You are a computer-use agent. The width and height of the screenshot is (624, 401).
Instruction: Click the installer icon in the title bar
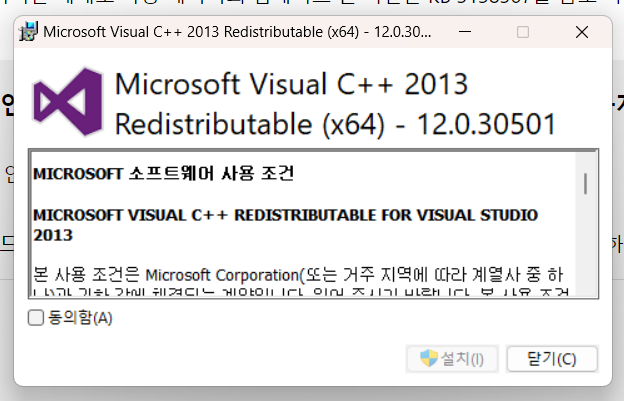(28, 31)
